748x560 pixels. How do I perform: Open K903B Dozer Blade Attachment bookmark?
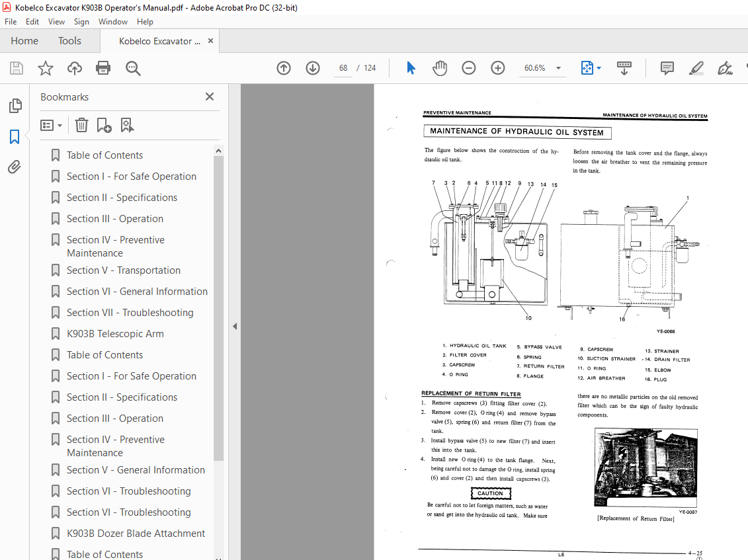pyautogui.click(x=136, y=534)
